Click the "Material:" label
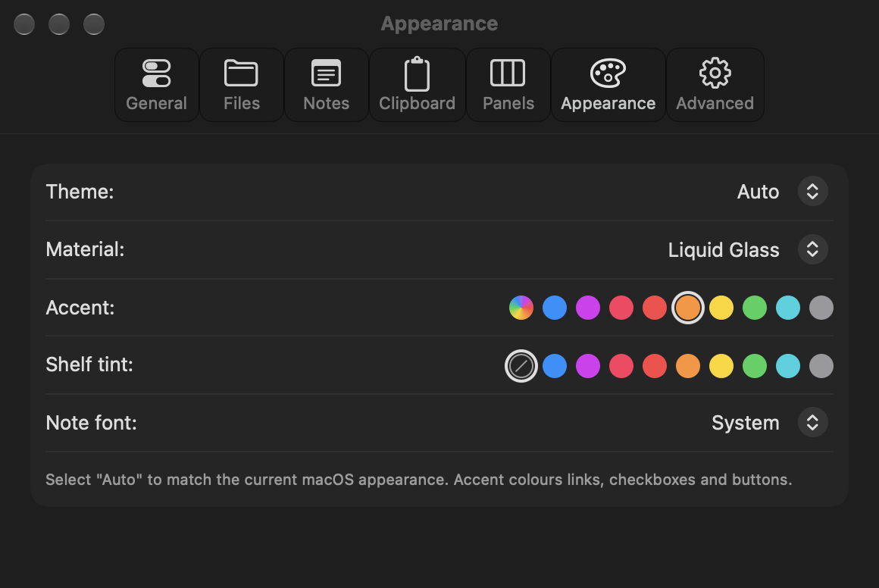 pos(85,249)
